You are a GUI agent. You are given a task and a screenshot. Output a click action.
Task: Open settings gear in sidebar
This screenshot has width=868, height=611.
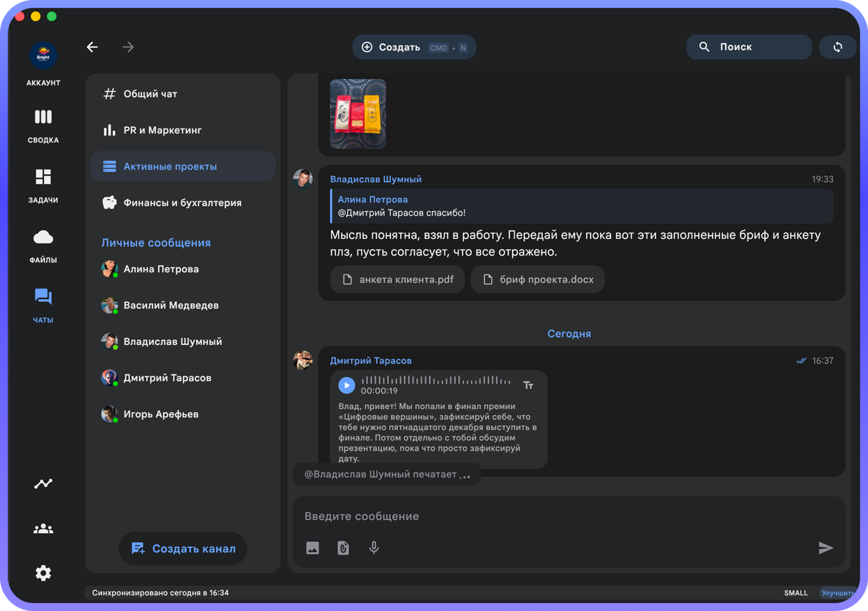click(x=43, y=573)
